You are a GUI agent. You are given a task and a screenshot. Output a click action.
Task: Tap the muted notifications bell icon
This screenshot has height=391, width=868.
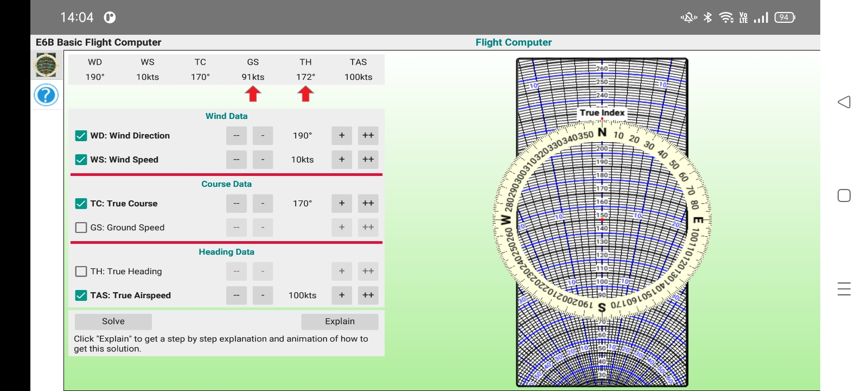(x=689, y=17)
